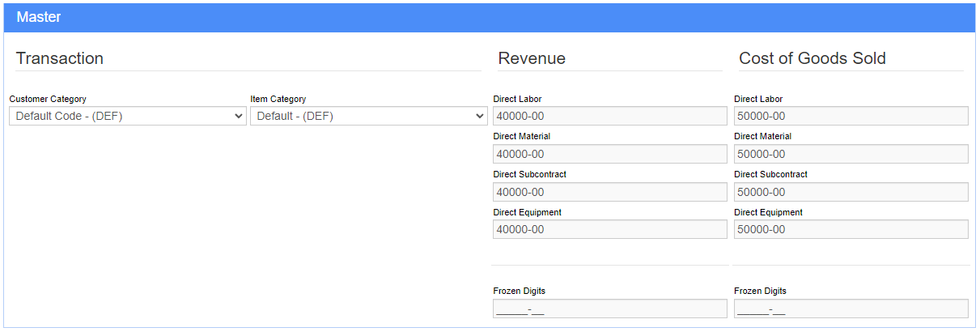Focus the Cost of Goods Sold Frozen Digits field

[x=851, y=309]
